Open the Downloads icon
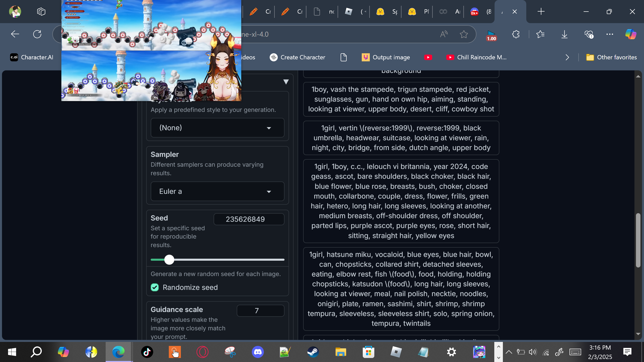 565,34
